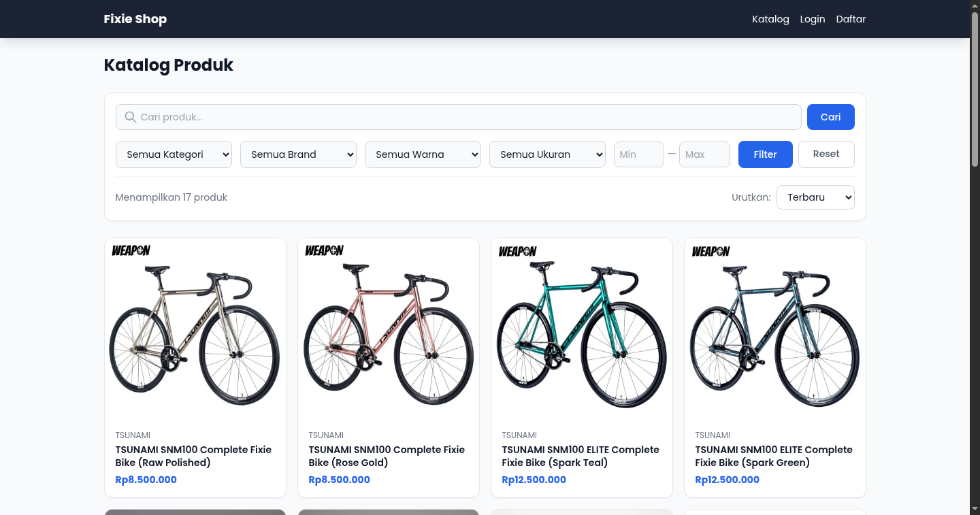Screen dimensions: 980x515
Task: Click Rp12.500.000 price on Spark Green card
Action: coord(728,480)
